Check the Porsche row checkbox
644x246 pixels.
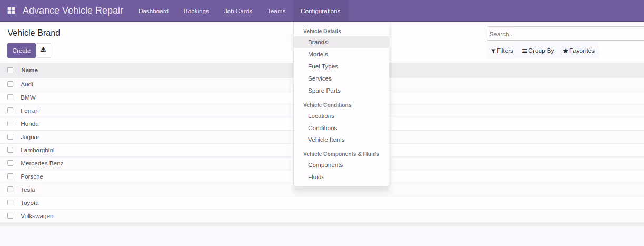click(10, 176)
